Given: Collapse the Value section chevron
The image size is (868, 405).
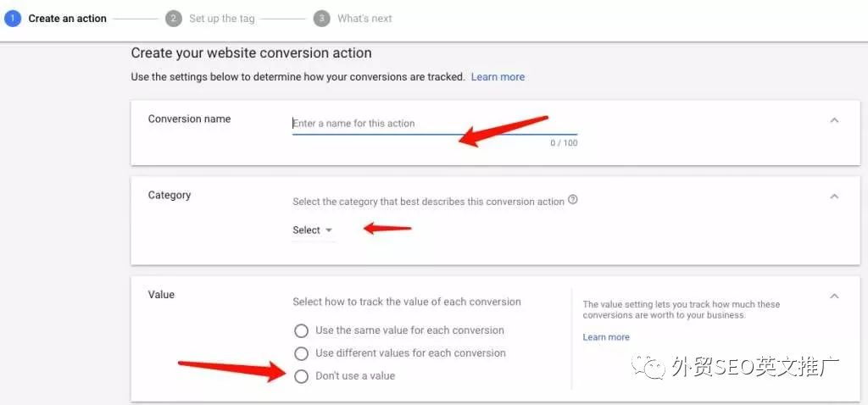Looking at the screenshot, I should point(834,296).
